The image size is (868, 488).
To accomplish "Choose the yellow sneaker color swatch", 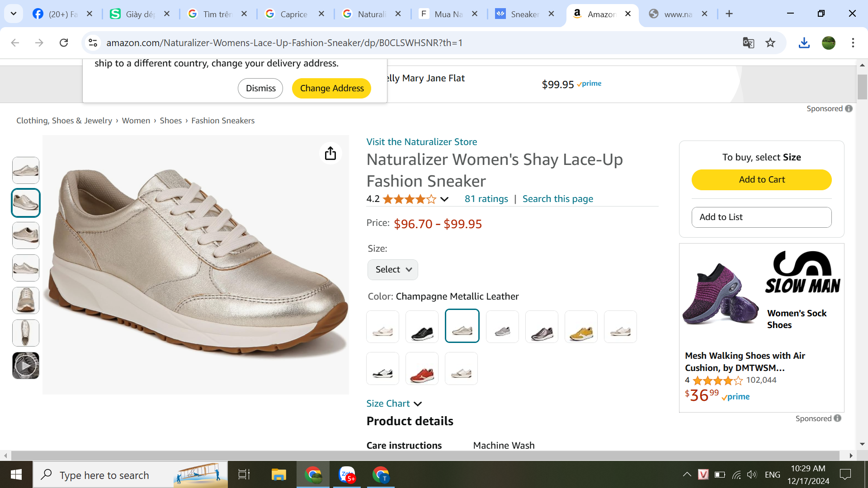I will pos(581,327).
